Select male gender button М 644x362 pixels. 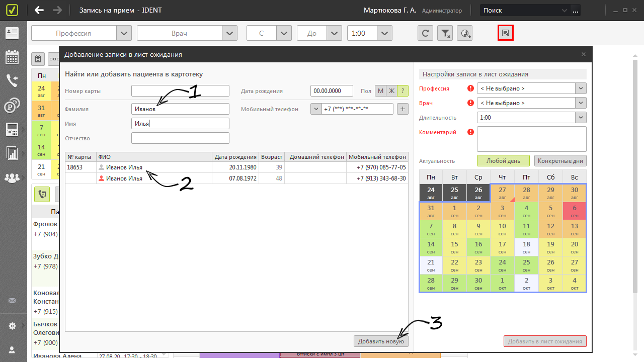[x=380, y=91]
